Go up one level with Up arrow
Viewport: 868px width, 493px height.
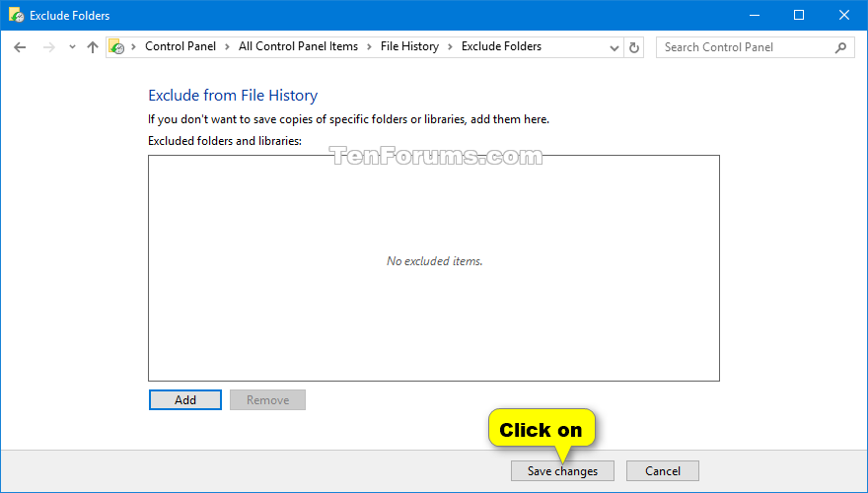point(93,47)
